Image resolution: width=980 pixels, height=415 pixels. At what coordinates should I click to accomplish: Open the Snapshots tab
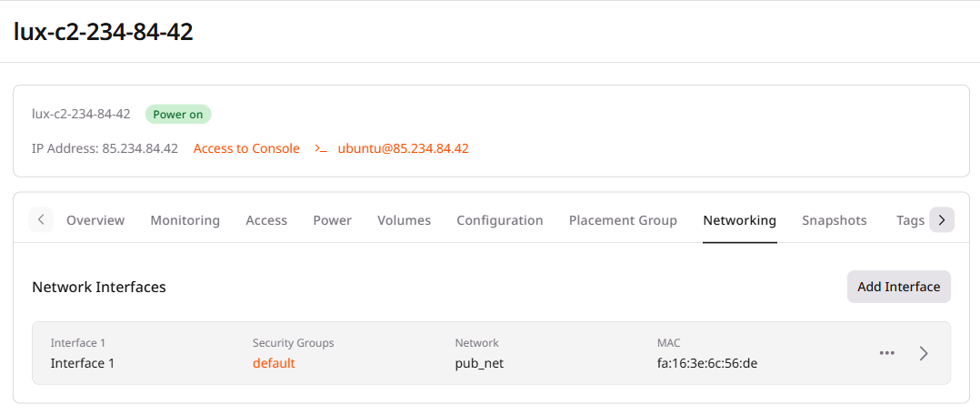coord(835,220)
